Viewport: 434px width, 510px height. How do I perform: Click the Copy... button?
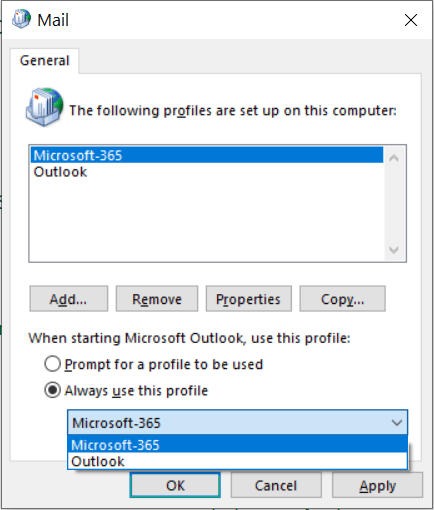(x=343, y=299)
